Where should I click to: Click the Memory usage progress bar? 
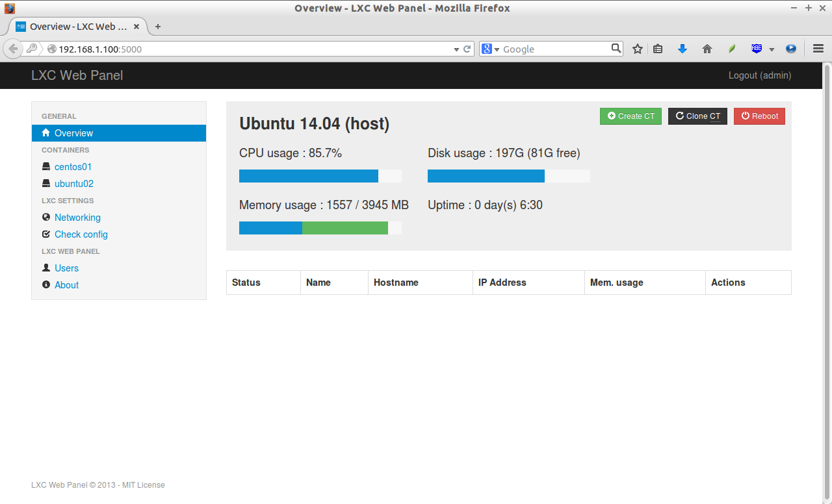[x=320, y=228]
